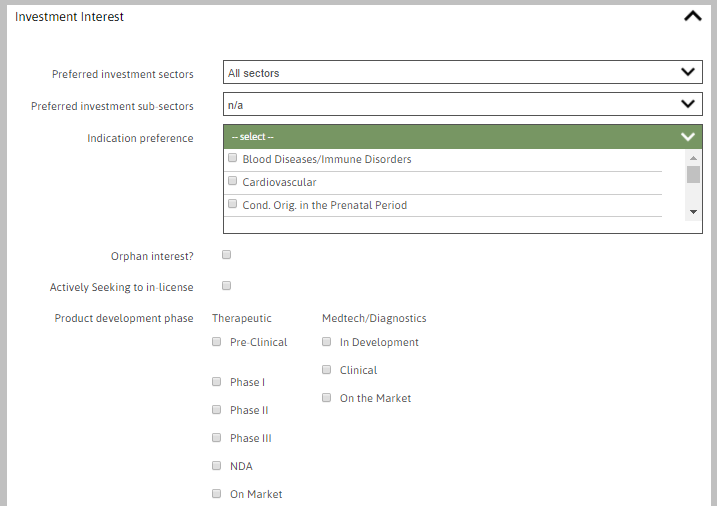Tick the Medtech Clinical checkbox

tap(327, 370)
